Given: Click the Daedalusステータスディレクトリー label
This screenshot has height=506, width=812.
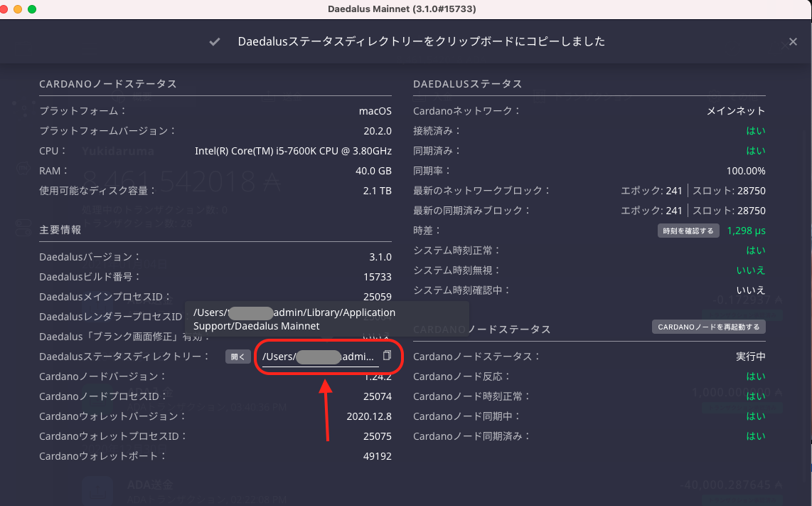Looking at the screenshot, I should [124, 357].
